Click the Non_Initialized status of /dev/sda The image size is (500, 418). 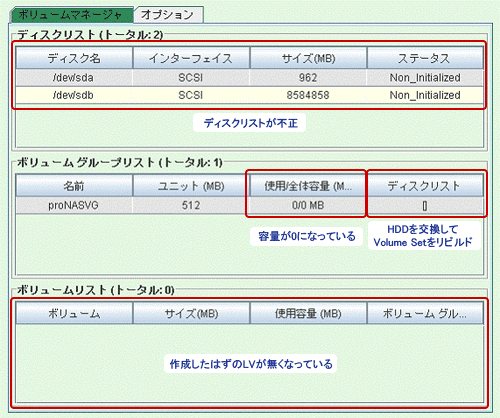[x=425, y=78]
